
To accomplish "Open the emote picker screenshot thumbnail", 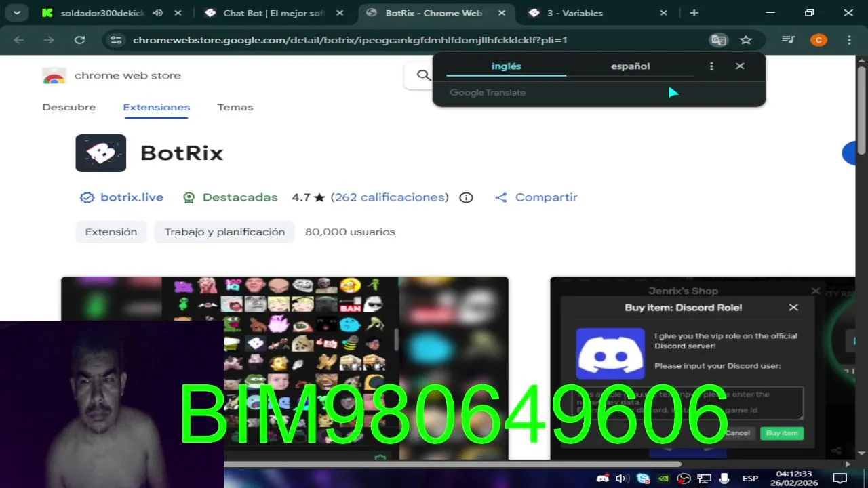I will [285, 368].
